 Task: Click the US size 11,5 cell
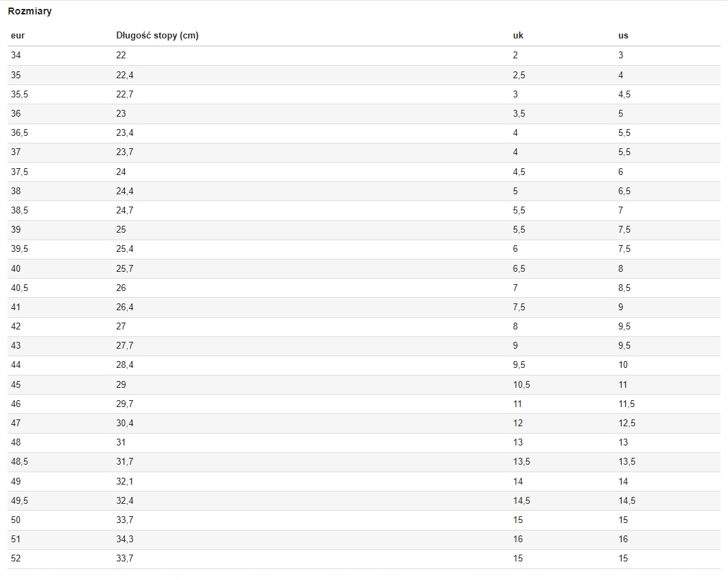(x=626, y=404)
